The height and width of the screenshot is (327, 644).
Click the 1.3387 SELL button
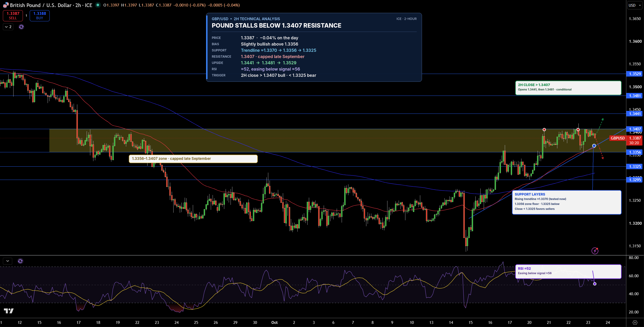(13, 16)
